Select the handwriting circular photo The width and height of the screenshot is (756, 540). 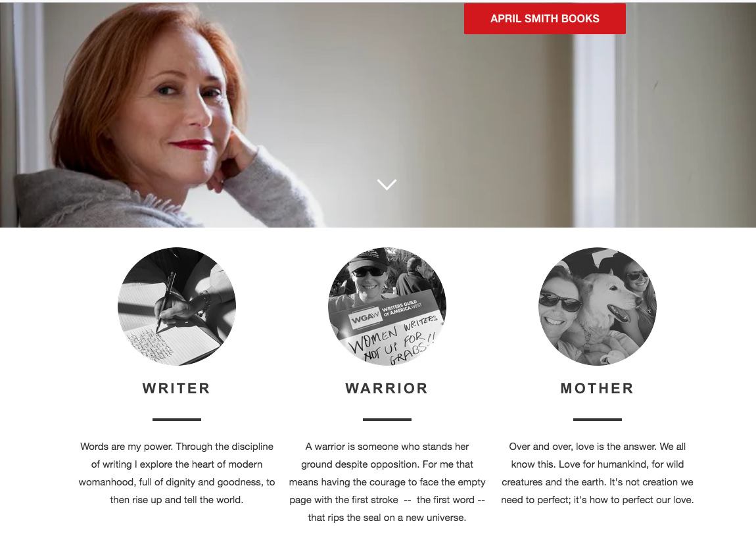[176, 307]
